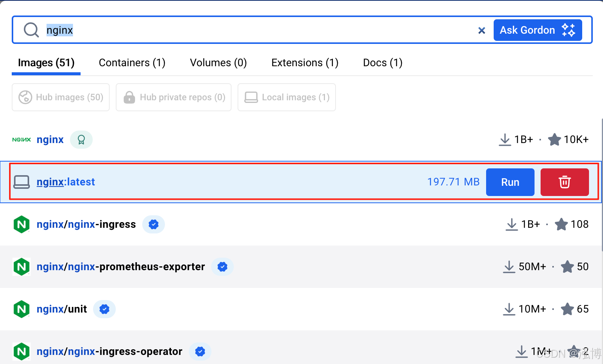Open the nginx/nginx-ingress result
603x364 pixels.
point(86,224)
